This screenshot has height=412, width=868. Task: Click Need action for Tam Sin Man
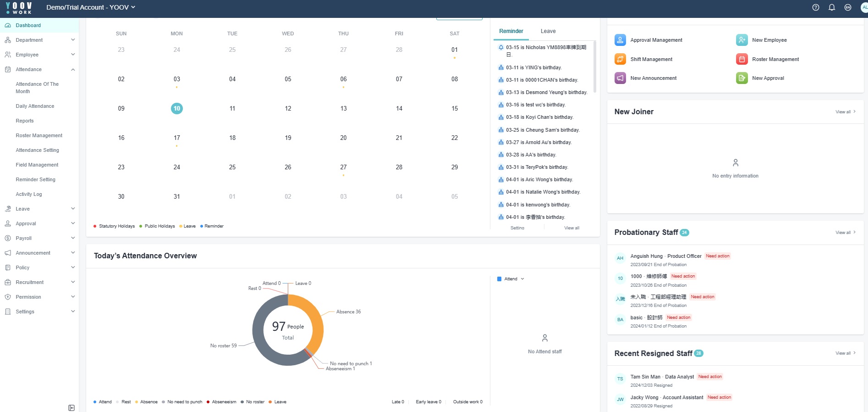(x=710, y=377)
